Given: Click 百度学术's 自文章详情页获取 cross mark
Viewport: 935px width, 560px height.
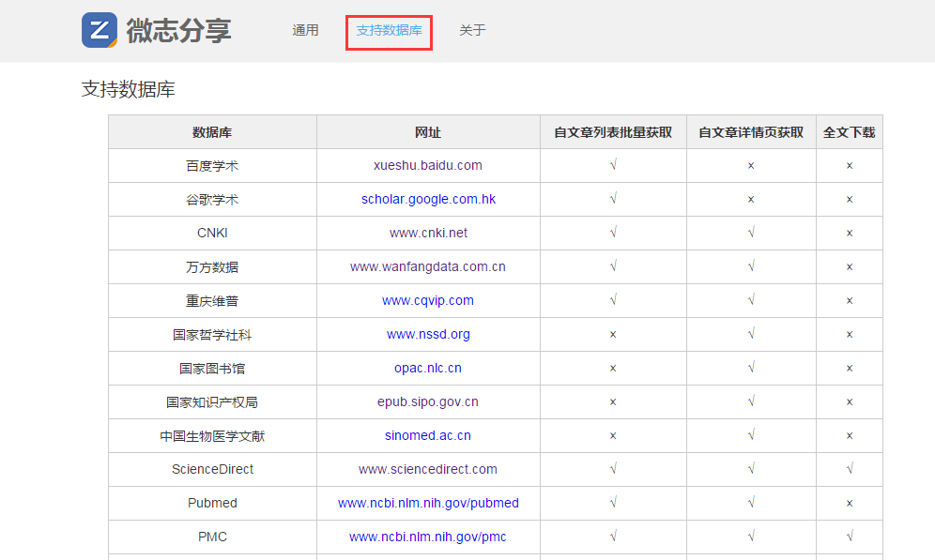Looking at the screenshot, I should pos(751,166).
